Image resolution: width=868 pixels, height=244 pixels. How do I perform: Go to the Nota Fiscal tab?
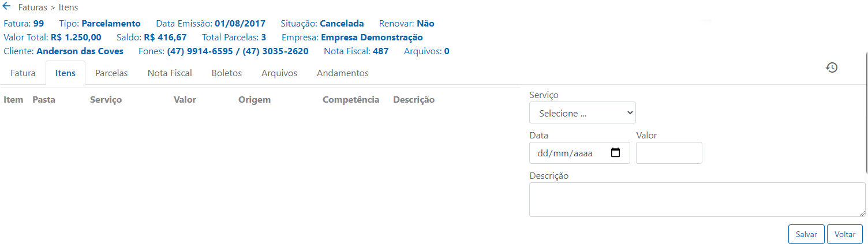tap(170, 73)
